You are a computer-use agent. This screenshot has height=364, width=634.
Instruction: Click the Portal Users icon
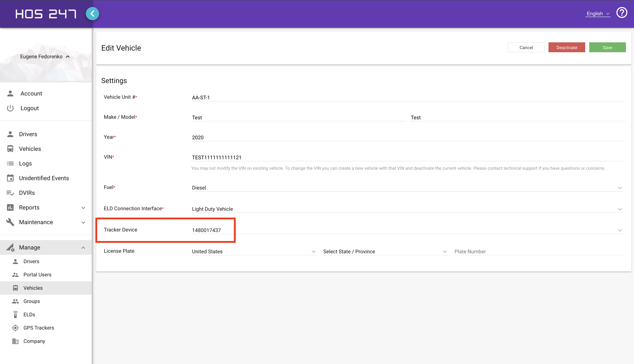[x=16, y=275]
